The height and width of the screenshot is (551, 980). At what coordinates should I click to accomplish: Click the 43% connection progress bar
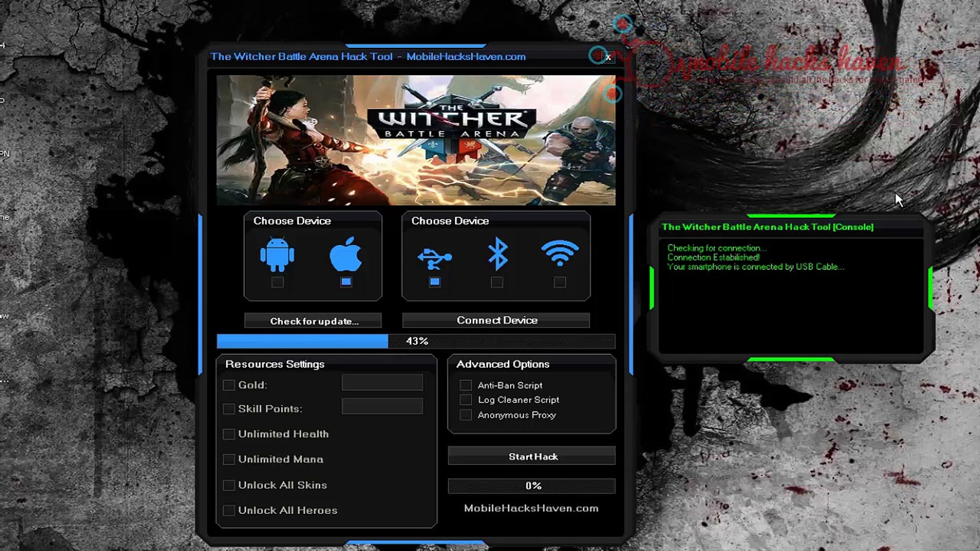(x=416, y=341)
